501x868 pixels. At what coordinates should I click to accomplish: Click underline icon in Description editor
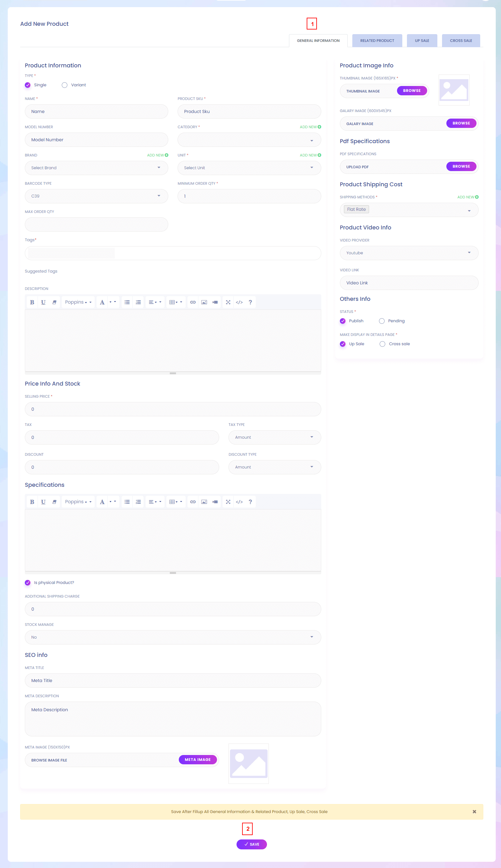(x=43, y=302)
